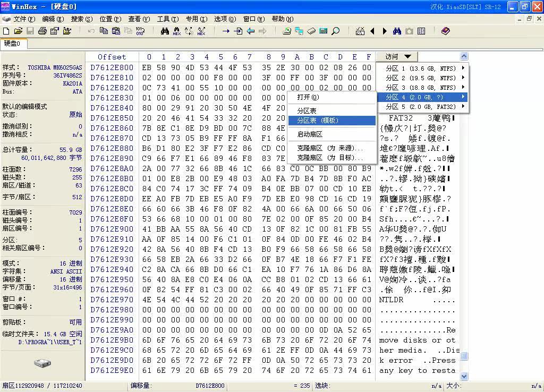Expand the 访问 dropdown button

coord(397,56)
